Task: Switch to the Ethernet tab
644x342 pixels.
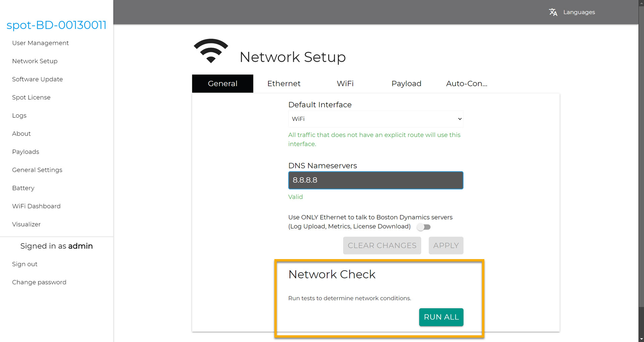Action: click(x=284, y=84)
